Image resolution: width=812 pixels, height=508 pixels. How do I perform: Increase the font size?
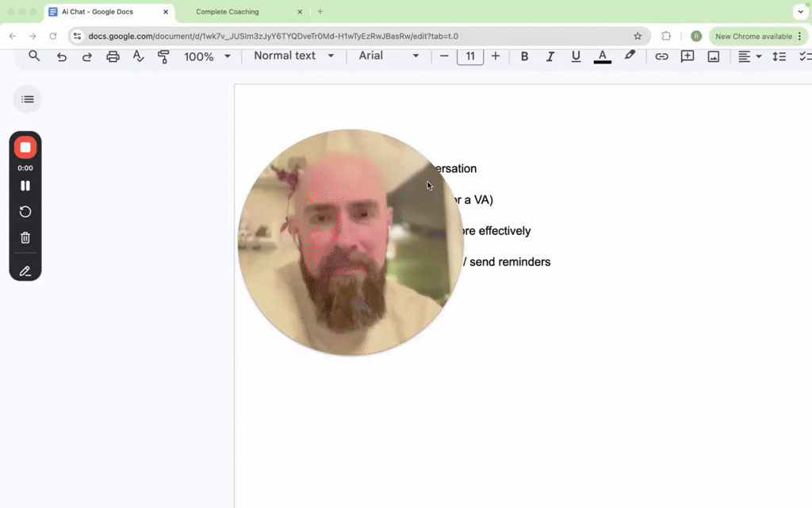click(496, 56)
